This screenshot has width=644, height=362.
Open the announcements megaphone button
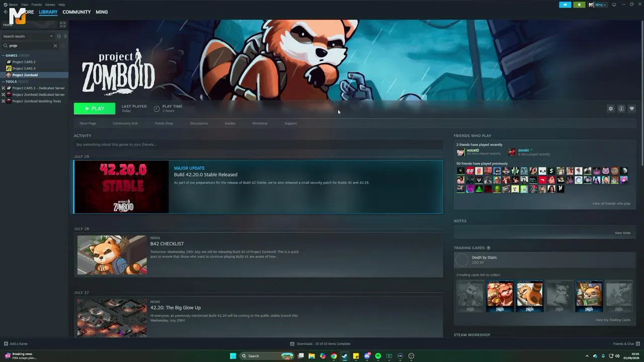click(565, 5)
